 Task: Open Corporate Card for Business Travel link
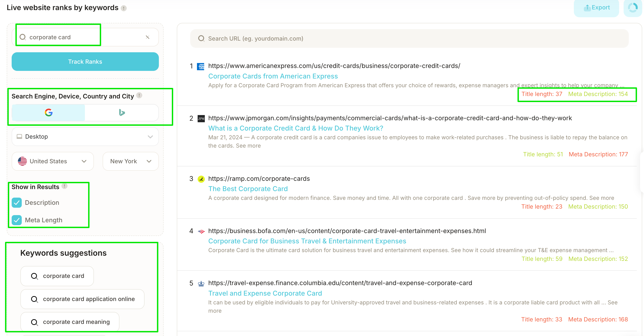[307, 241]
